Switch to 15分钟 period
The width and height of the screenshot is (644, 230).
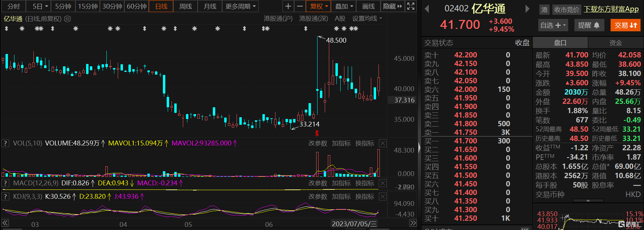(x=88, y=6)
